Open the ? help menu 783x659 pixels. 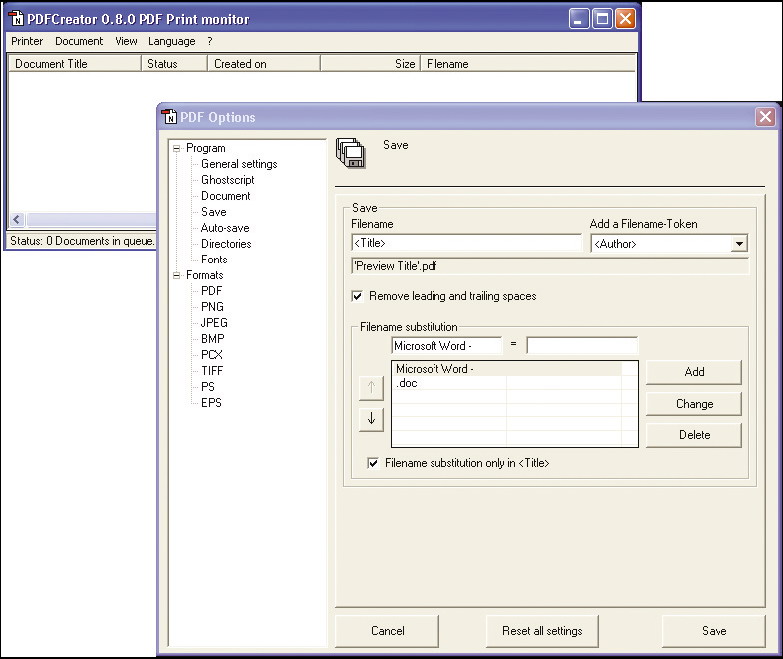coord(210,41)
